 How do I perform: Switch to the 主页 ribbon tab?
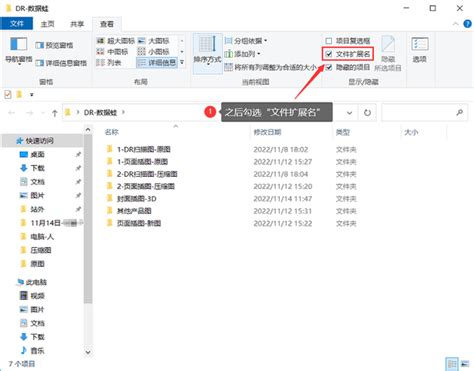(47, 24)
